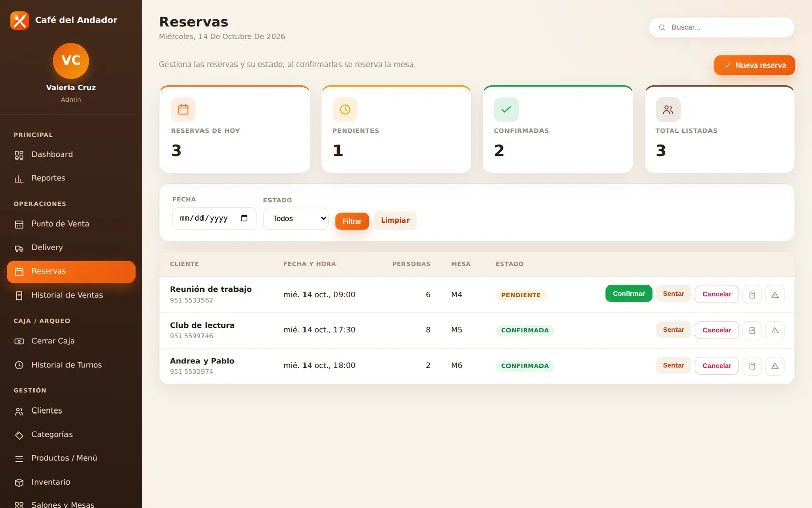Click the Valeria Cruz user name
Screen dimensions: 812x508
click(x=71, y=87)
